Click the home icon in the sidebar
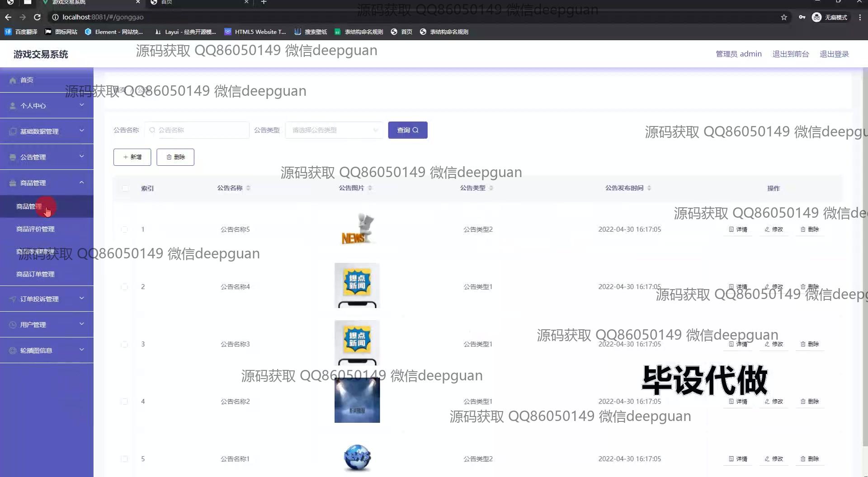This screenshot has height=477, width=868. point(13,80)
